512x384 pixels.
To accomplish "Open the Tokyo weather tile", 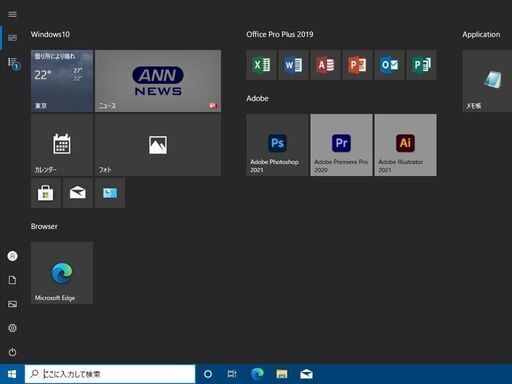I will [x=62, y=81].
